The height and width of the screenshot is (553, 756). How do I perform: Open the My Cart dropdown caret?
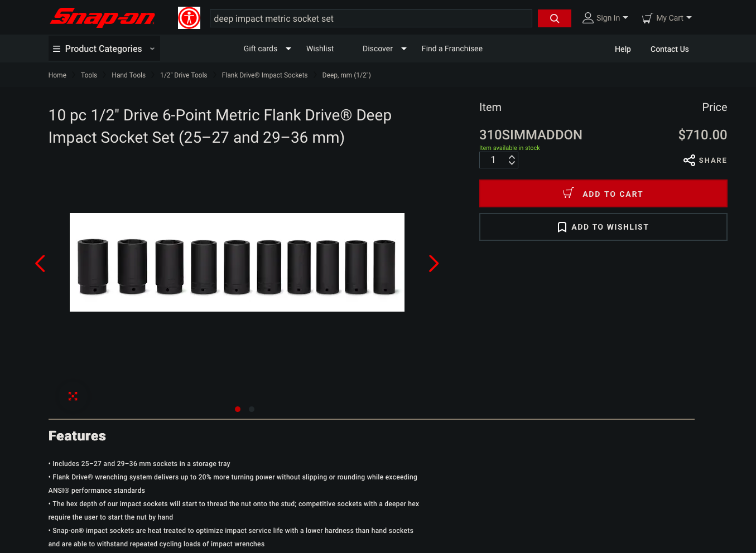689,18
